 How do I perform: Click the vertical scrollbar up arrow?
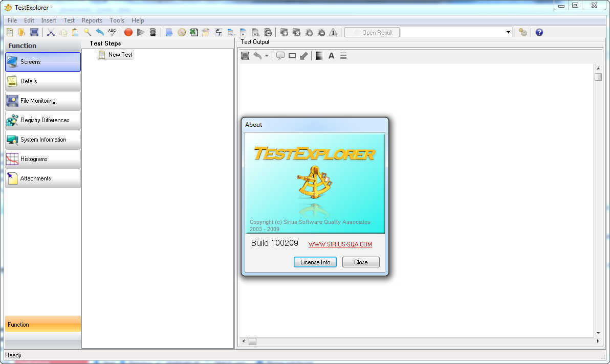point(598,68)
